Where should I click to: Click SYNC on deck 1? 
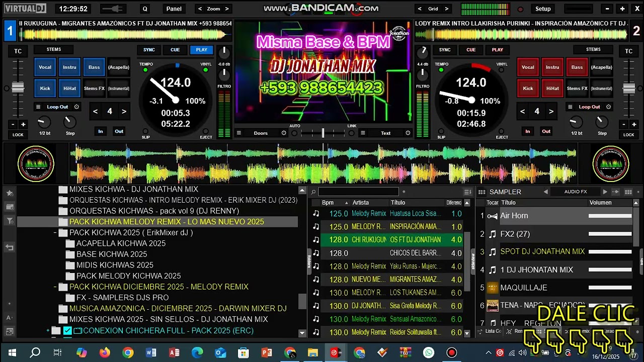click(149, 50)
